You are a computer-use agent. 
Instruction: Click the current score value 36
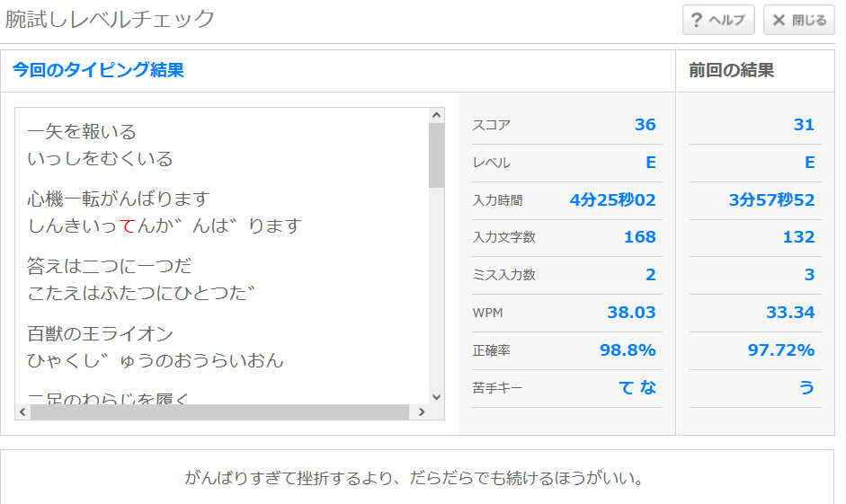645,125
